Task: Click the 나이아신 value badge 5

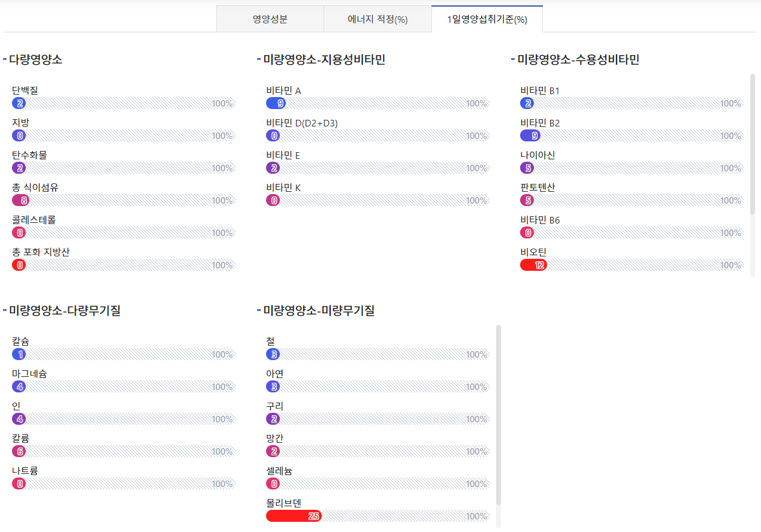Action: [x=528, y=168]
